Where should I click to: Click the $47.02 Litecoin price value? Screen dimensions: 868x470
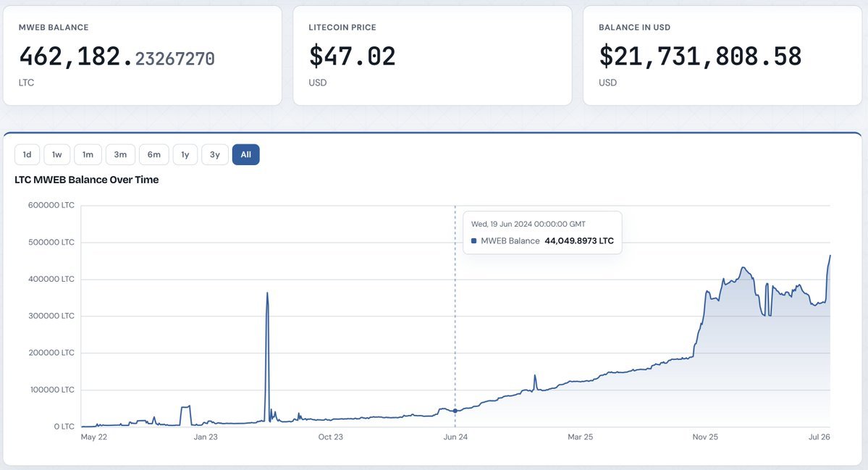pos(352,56)
